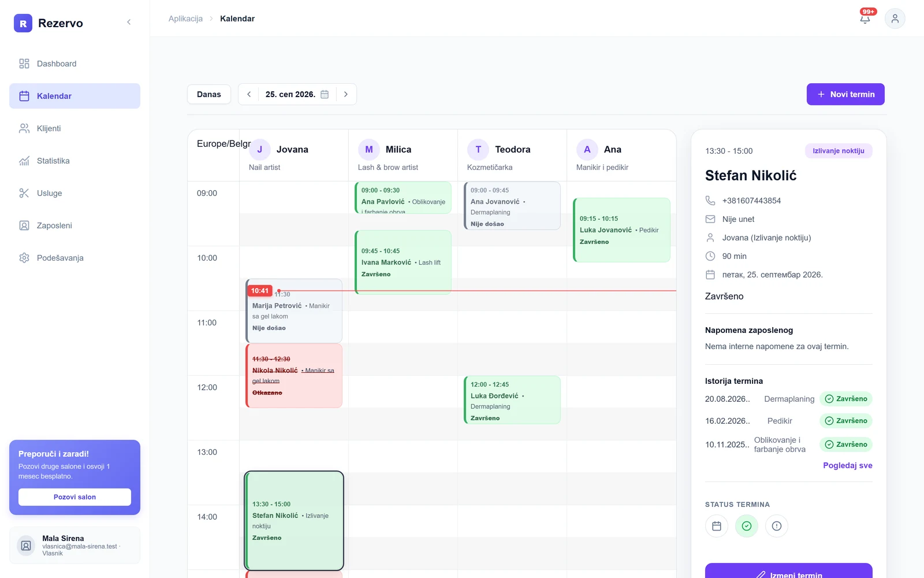924x578 pixels.
Task: Set status to no-show alert icon
Action: [x=777, y=526]
